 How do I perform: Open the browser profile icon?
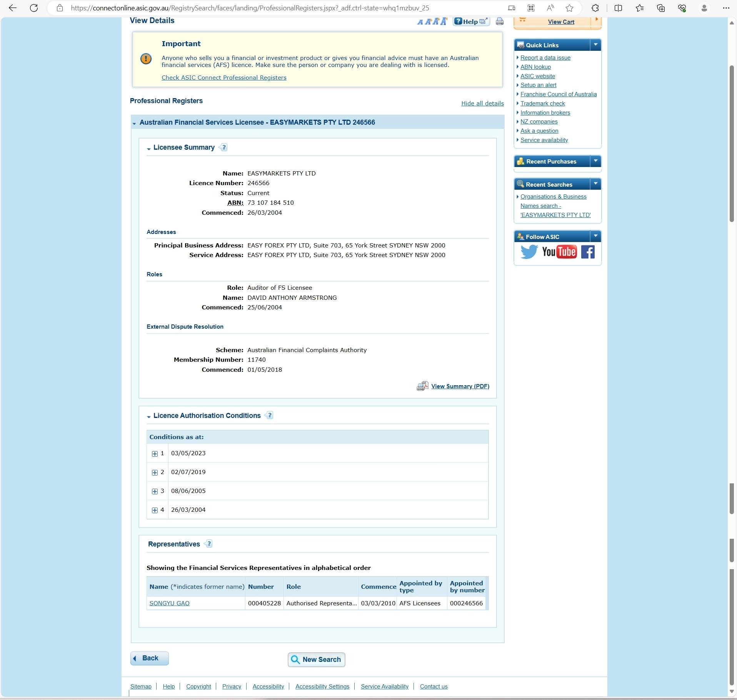[704, 8]
